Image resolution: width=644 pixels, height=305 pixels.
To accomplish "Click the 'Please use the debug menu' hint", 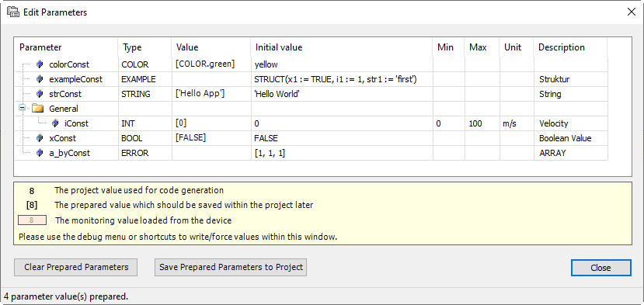I will pyautogui.click(x=178, y=237).
